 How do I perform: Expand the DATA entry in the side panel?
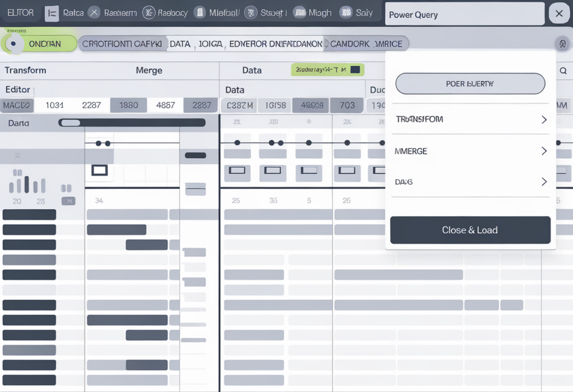click(x=470, y=181)
